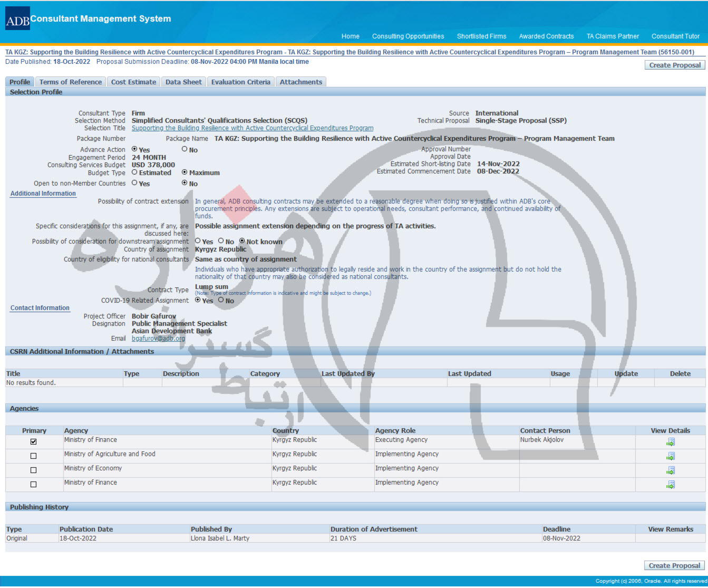Open Awarded Contracts navigation item
Image resolution: width=708 pixels, height=588 pixels.
[546, 36]
